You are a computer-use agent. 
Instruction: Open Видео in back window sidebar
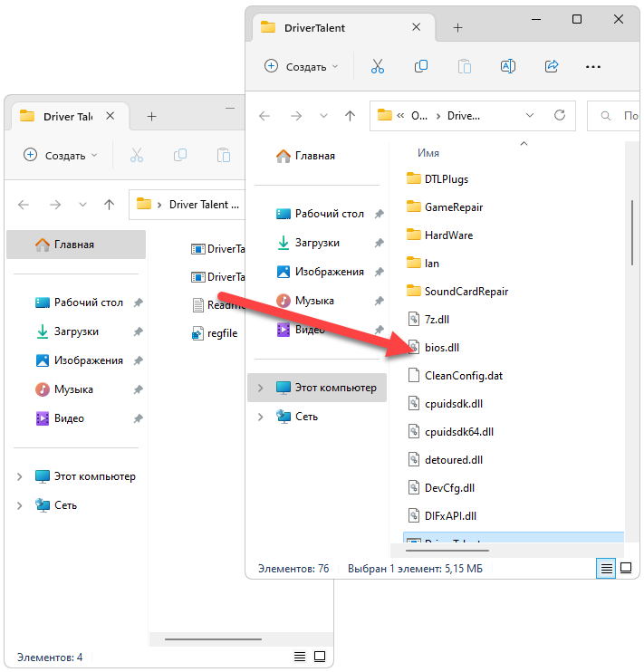click(x=60, y=418)
